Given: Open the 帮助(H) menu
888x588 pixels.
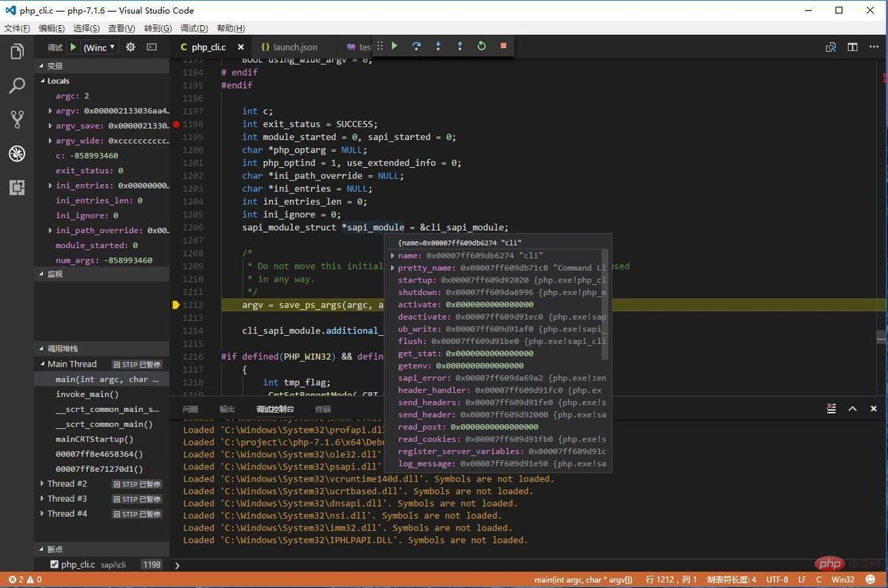Looking at the screenshot, I should click(230, 28).
